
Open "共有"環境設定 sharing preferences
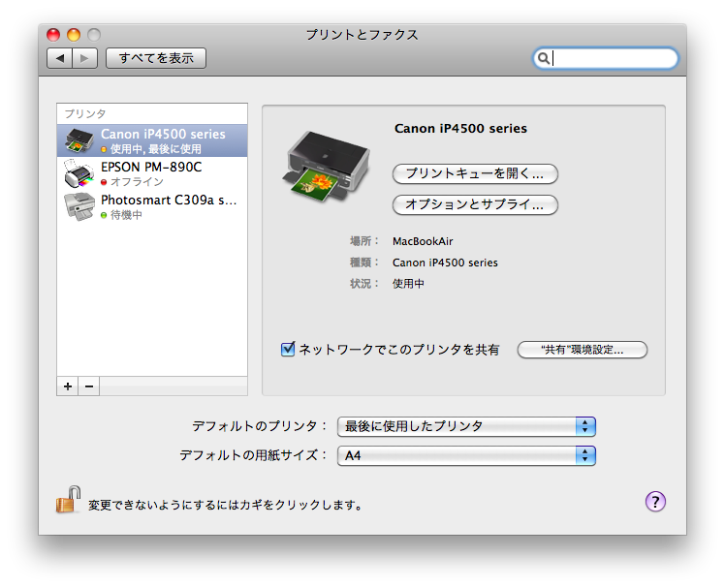pos(583,350)
